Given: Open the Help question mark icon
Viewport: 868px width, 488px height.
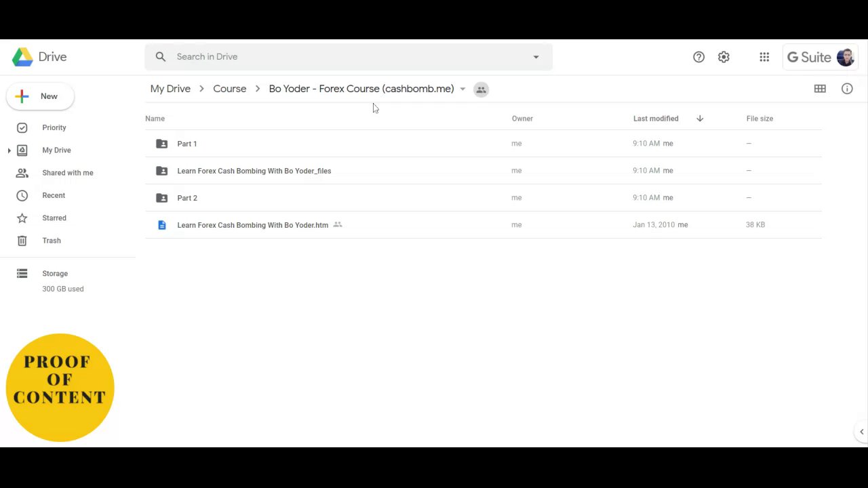Looking at the screenshot, I should 698,57.
